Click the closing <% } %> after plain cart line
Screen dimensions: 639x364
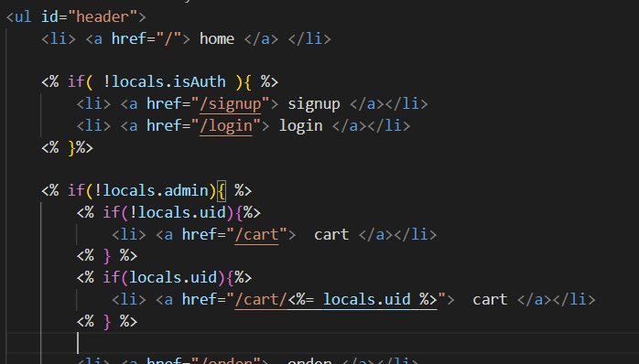click(107, 256)
